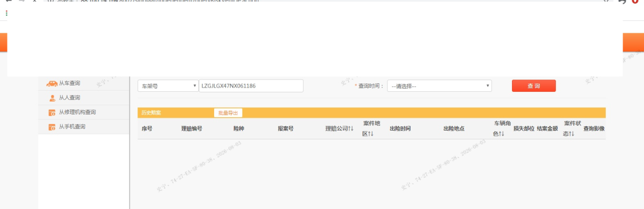
Task: Click the 报案号 column header
Action: click(286, 129)
